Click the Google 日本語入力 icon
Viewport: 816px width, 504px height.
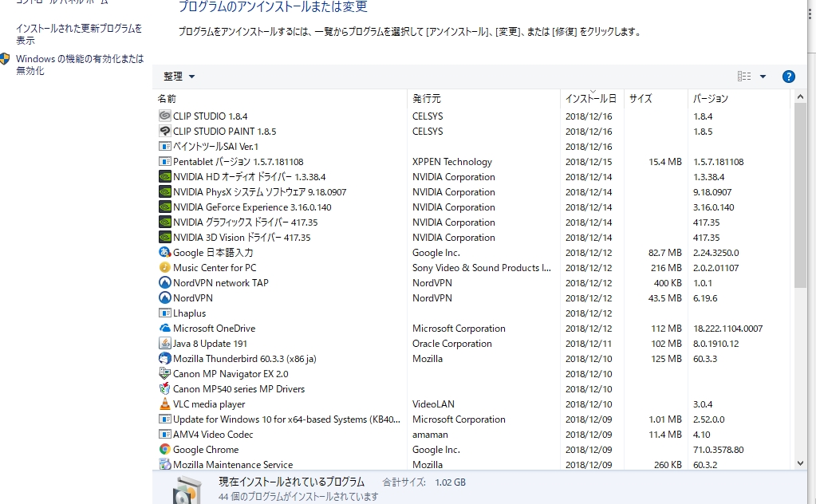coord(164,252)
